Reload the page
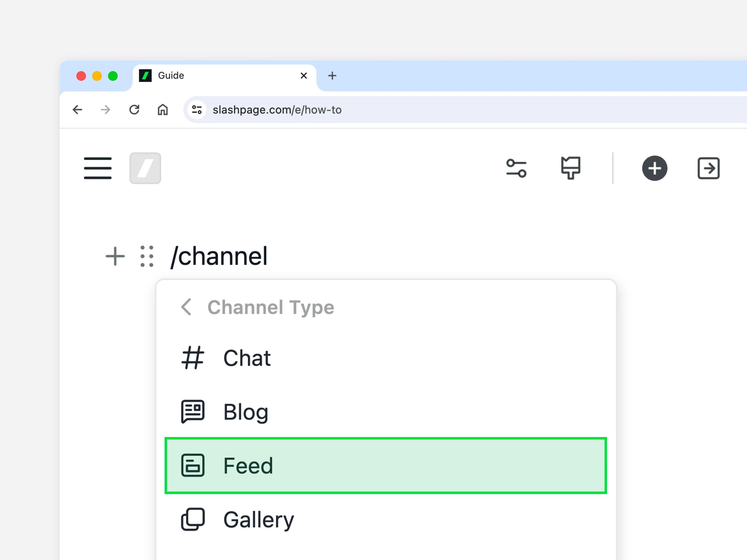This screenshot has height=560, width=747. coord(134,110)
